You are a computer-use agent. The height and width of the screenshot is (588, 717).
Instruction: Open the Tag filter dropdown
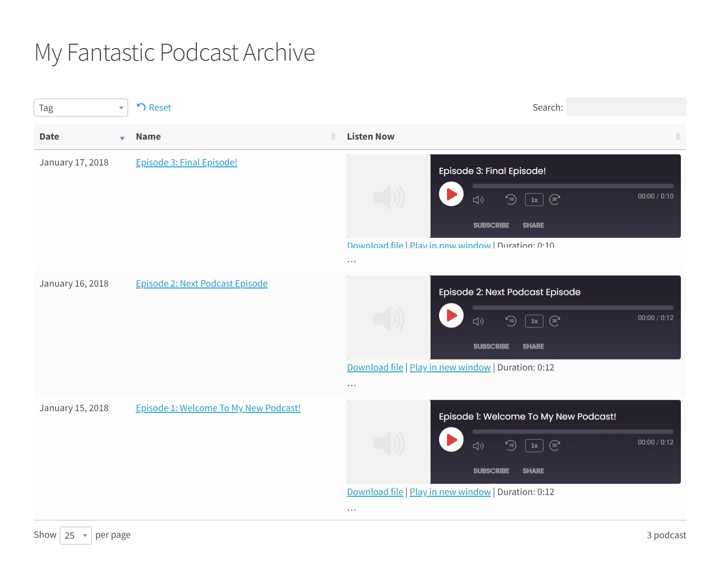click(81, 107)
